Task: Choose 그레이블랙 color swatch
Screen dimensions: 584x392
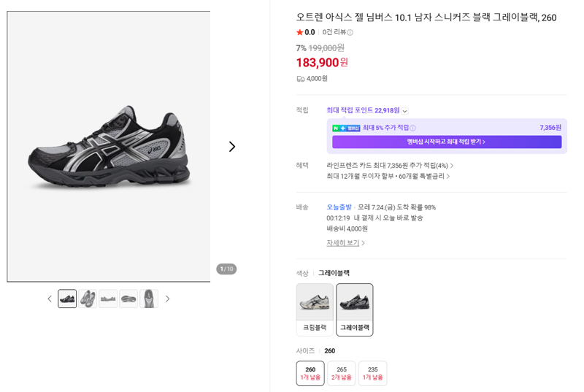Action: 355,310
